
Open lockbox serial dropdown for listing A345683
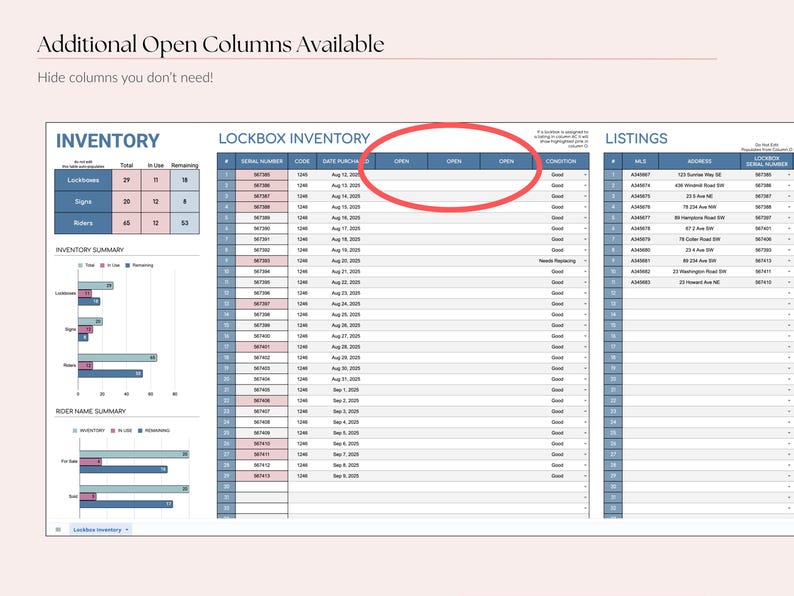point(789,282)
